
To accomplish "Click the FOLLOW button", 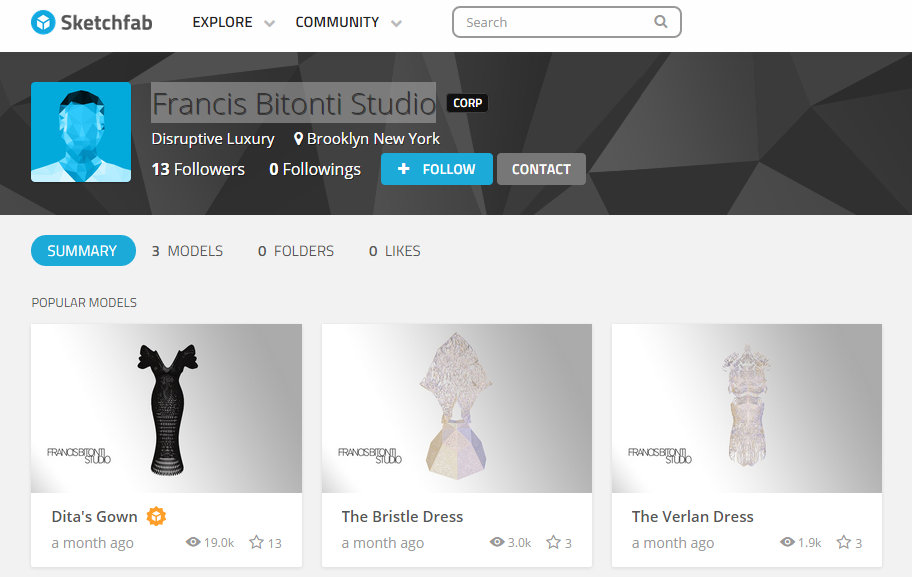I will pyautogui.click(x=437, y=169).
